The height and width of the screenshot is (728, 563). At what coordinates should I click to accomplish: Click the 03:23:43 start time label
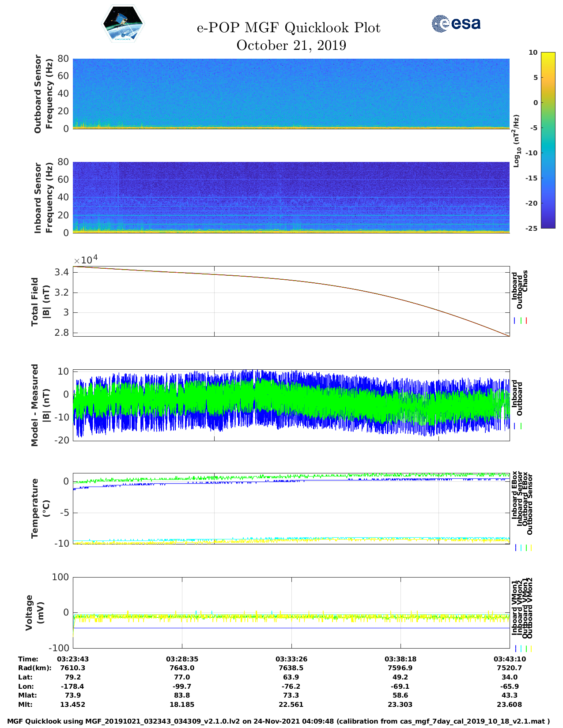73,659
